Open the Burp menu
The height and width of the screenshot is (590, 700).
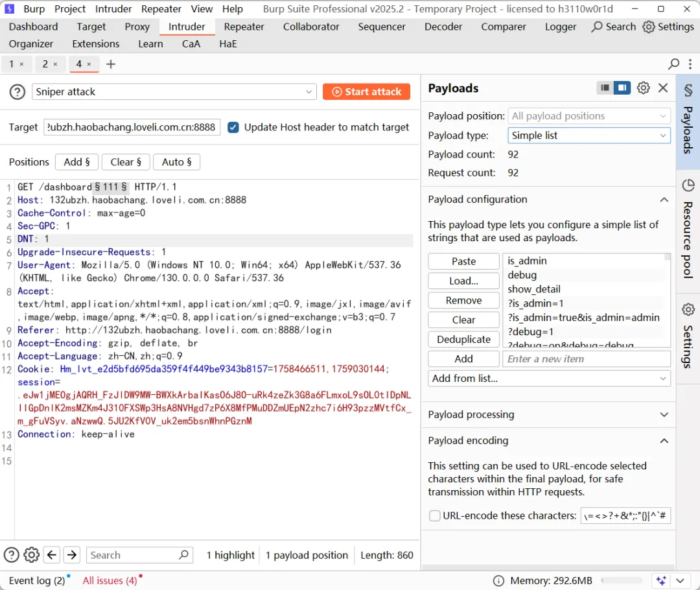click(34, 9)
